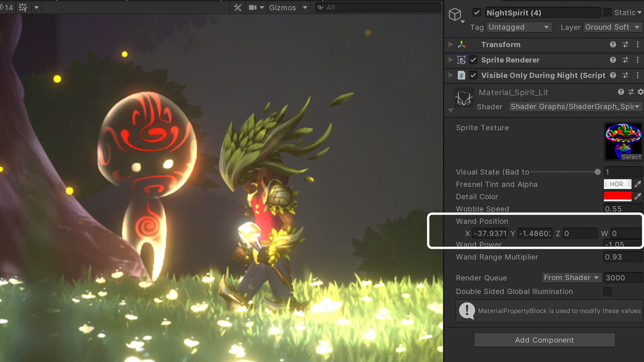This screenshot has width=644, height=362.
Task: Open the Render Queue From Shader dropdown
Action: (572, 278)
